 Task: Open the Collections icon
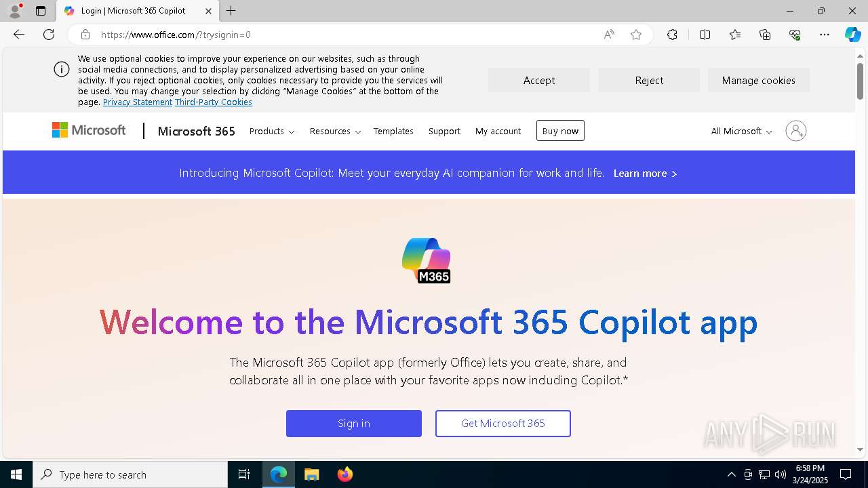pos(765,35)
